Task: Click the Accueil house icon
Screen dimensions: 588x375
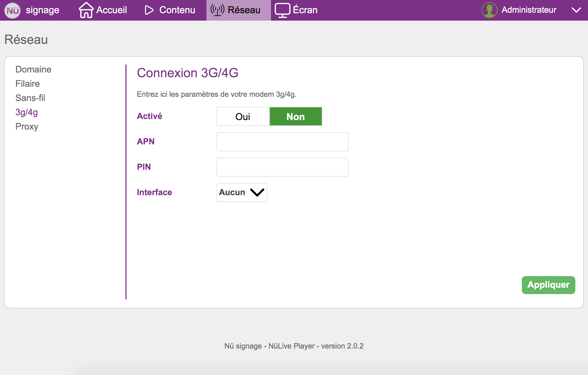Action: (x=86, y=10)
